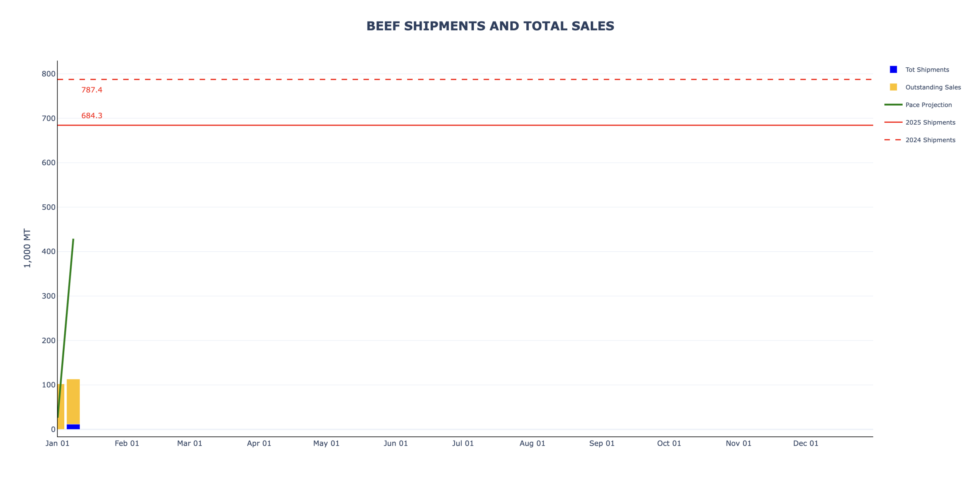Click the blue Tot Shipments legend swatch
Screen dimensions: 980x485
[x=893, y=70]
